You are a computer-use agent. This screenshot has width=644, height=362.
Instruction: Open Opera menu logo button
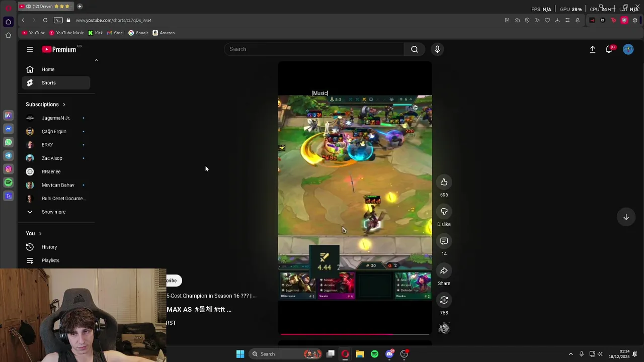pyautogui.click(x=8, y=8)
